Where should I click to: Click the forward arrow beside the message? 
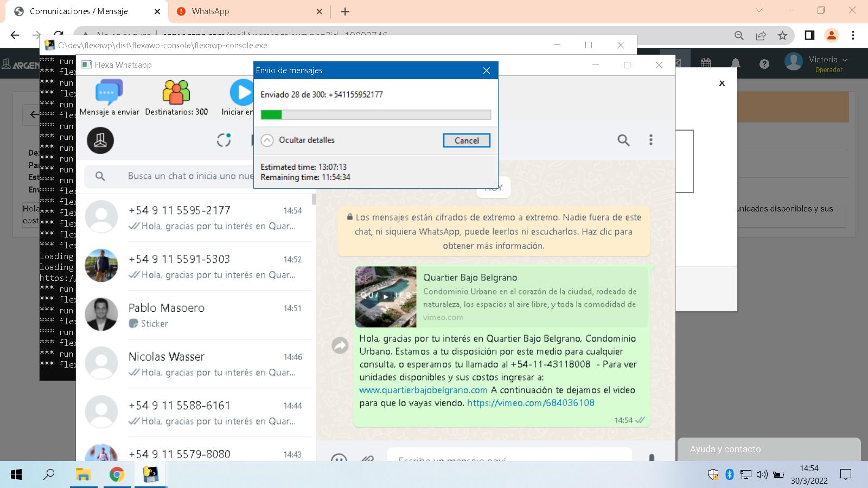[x=340, y=345]
